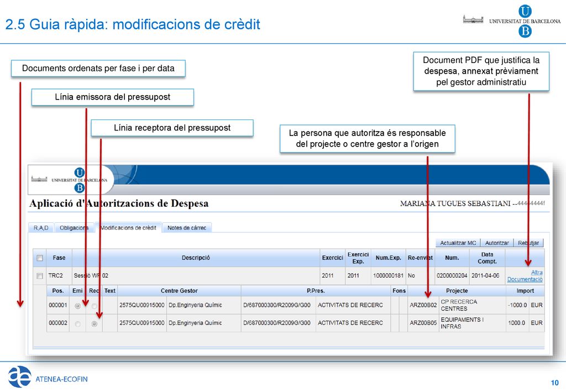
Task: Open the Altra Documentació link
Action: [525, 276]
